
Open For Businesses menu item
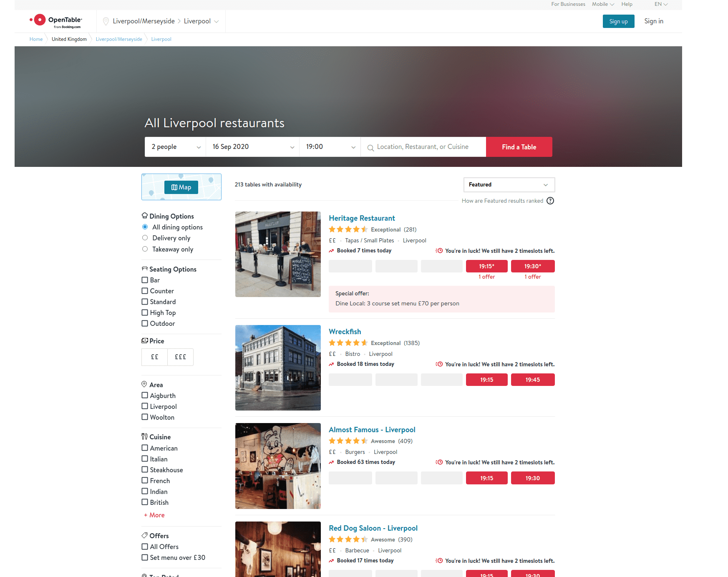coord(568,4)
